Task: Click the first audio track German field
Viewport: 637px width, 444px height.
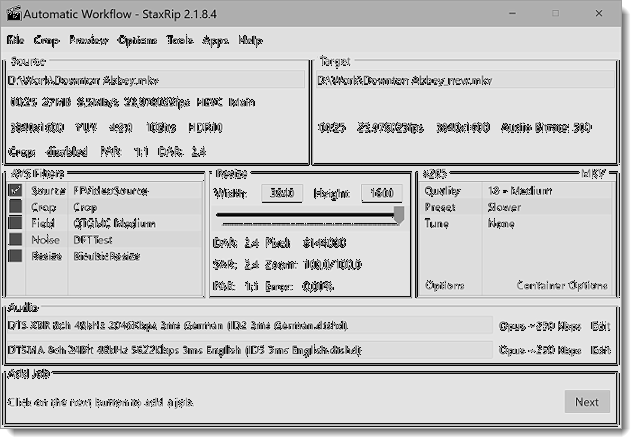Action: 250,325
